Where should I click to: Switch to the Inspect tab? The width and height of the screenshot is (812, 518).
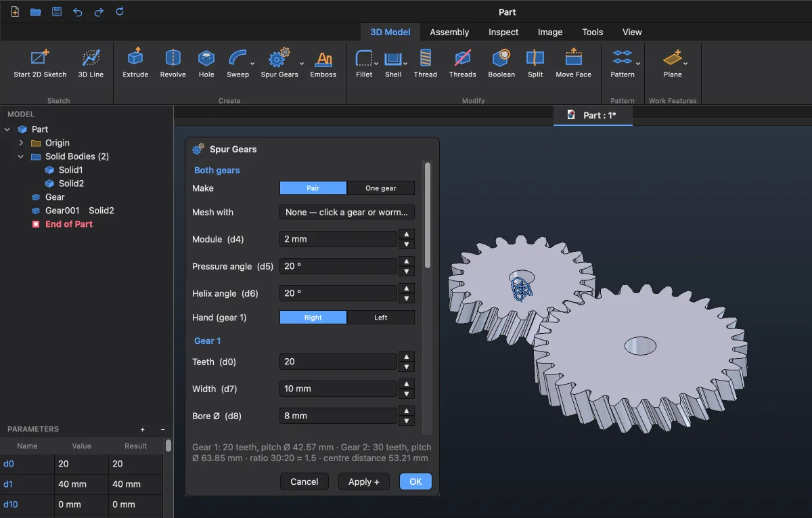pos(503,32)
